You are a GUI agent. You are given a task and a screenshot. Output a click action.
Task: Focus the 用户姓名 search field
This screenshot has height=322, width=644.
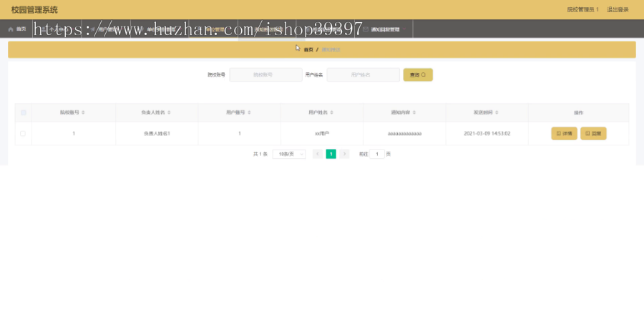[x=363, y=74]
